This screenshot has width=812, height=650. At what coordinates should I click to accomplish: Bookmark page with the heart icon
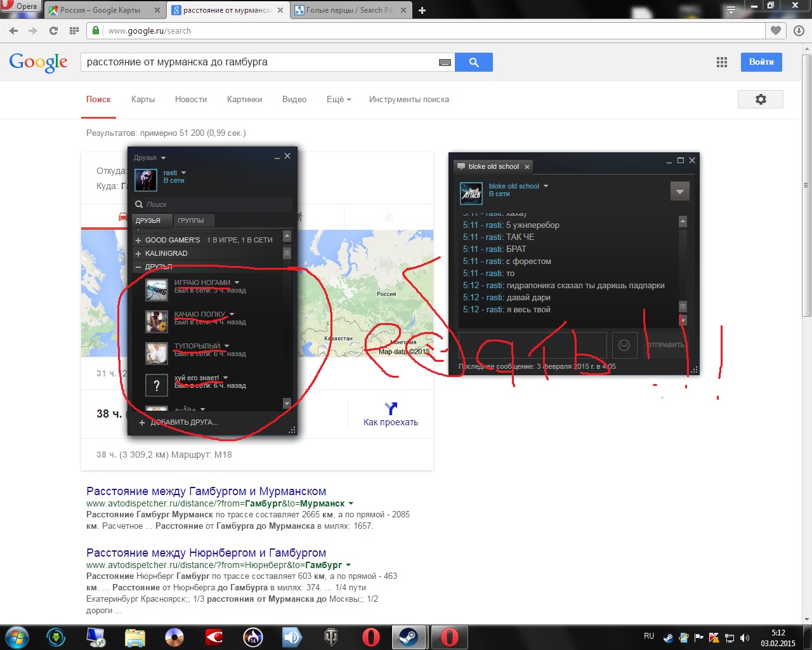click(x=776, y=30)
